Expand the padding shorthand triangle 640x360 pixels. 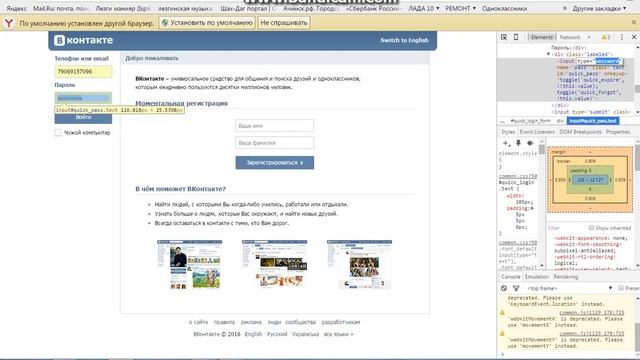pos(533,209)
